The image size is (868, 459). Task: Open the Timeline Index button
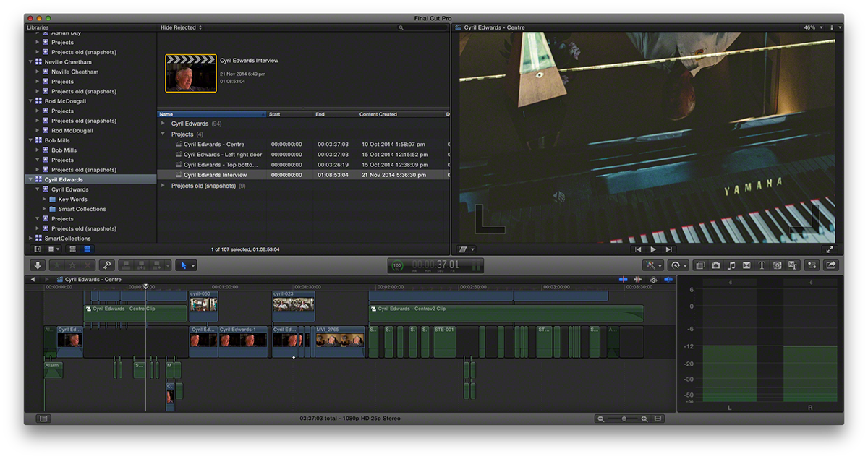coord(43,419)
